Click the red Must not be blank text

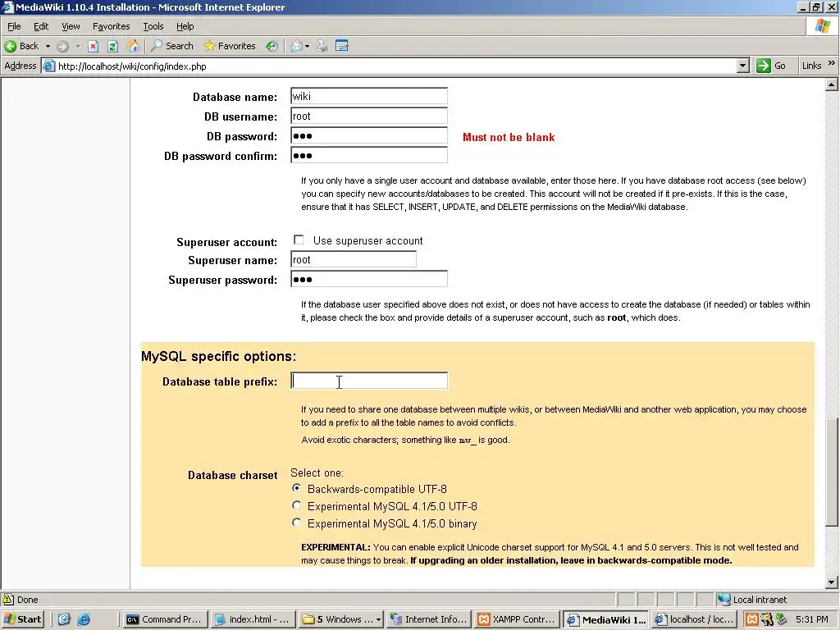[509, 137]
